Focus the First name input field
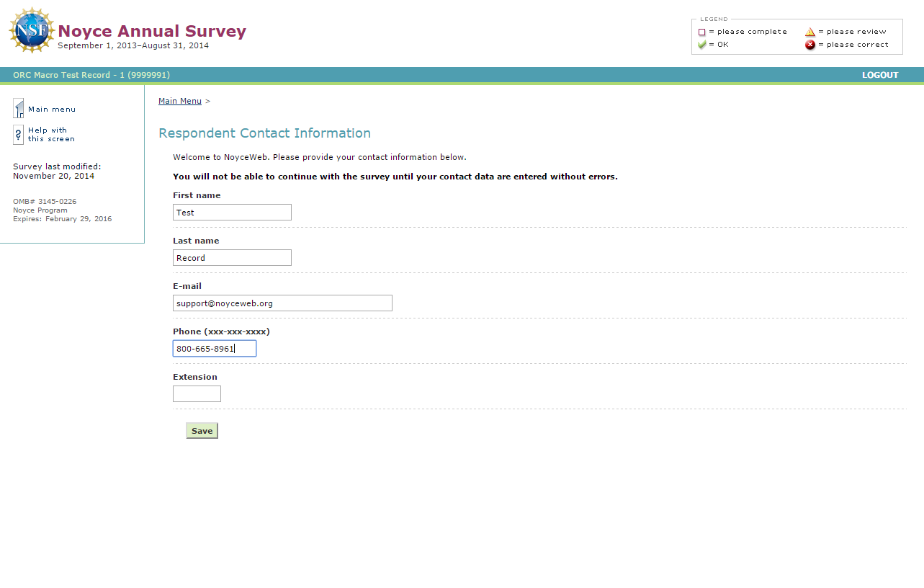 232,213
